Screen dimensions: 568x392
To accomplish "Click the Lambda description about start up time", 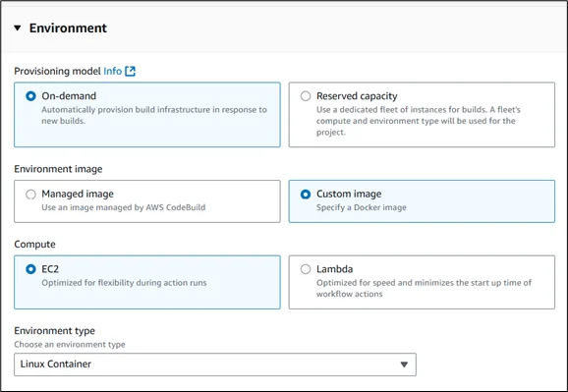I will coord(424,289).
